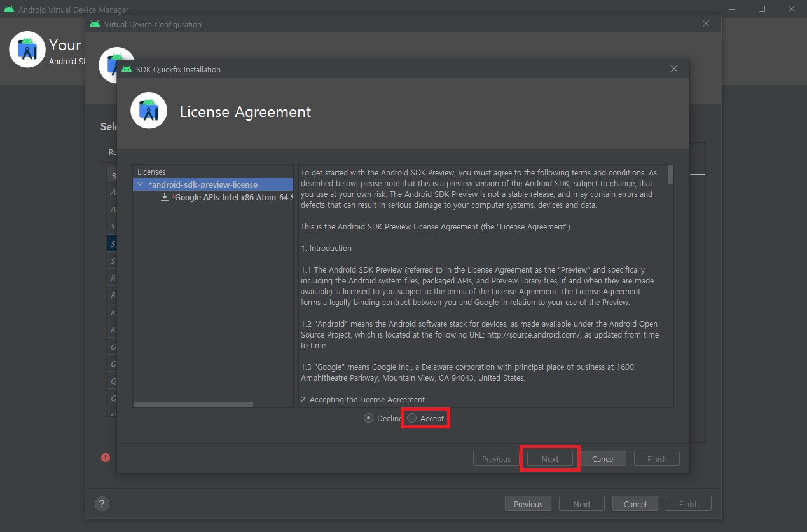Image resolution: width=807 pixels, height=532 pixels.
Task: Click Cancel in Virtual Device Configuration window
Action: (635, 504)
